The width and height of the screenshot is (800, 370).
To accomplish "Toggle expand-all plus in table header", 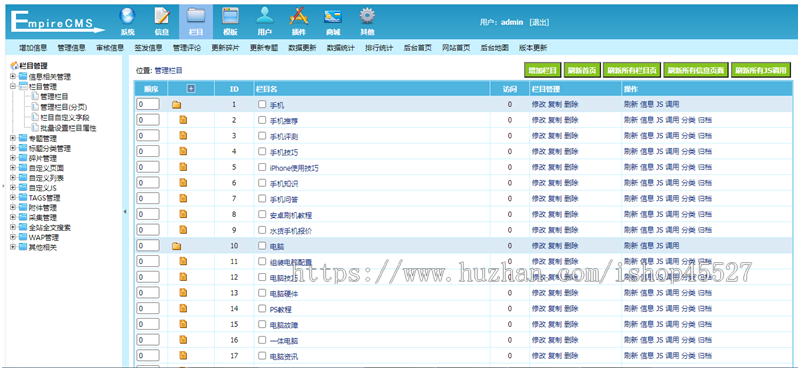I will [x=191, y=89].
